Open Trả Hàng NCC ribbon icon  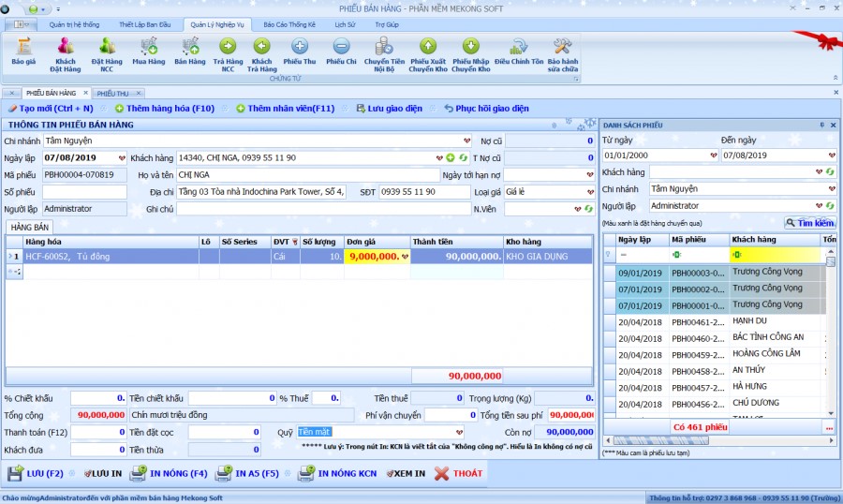tap(228, 55)
